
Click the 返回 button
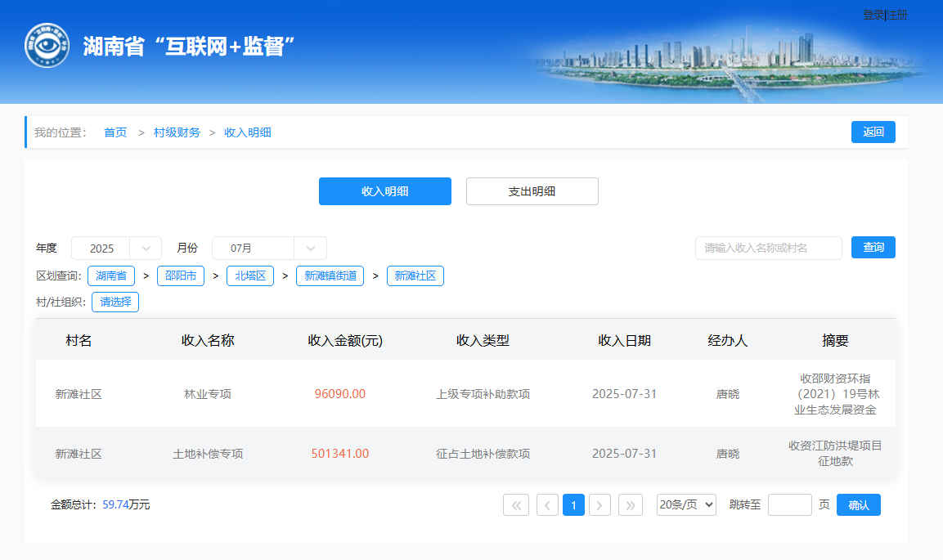[873, 132]
